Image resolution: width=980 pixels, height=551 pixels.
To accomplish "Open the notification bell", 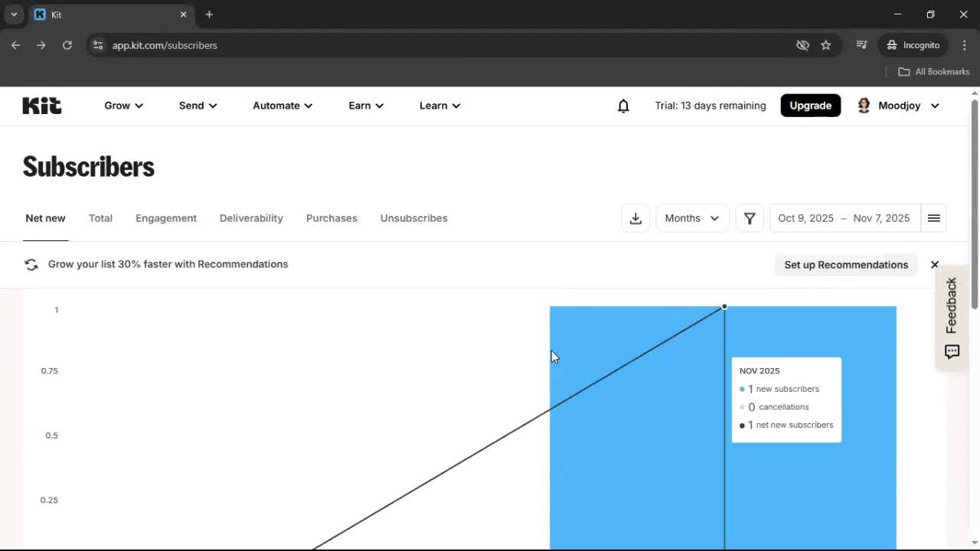I will pyautogui.click(x=623, y=106).
